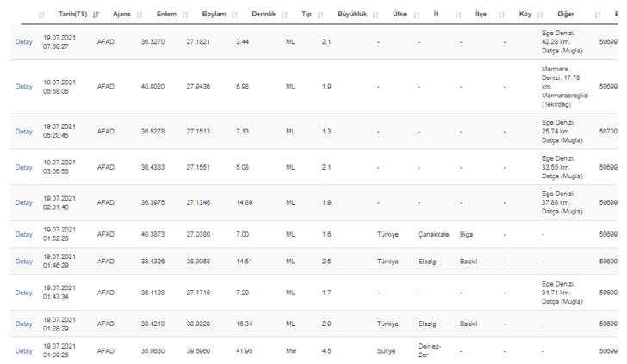This screenshot has width=627, height=364.
Task: Click the sort arrows for the Tarih(TS) column
Action: tap(95, 15)
